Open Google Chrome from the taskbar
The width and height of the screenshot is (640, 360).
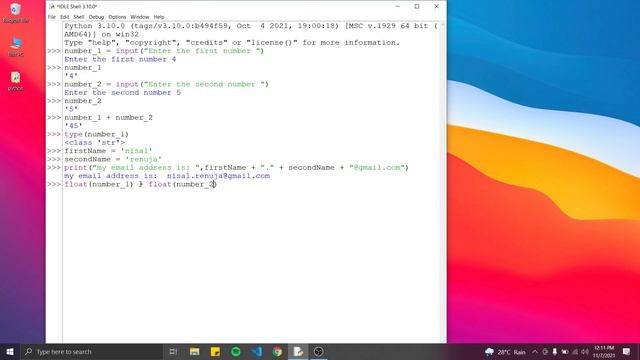click(278, 351)
